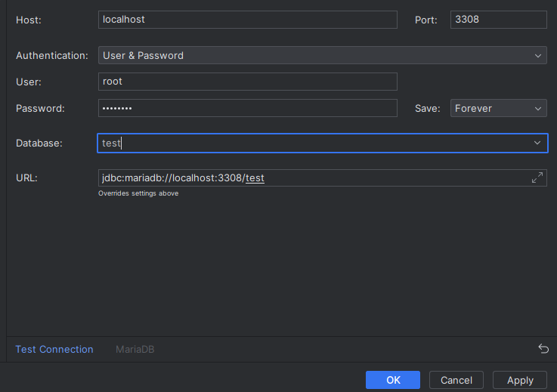557x392 pixels.
Task: Click the Cancel button
Action: click(x=456, y=380)
